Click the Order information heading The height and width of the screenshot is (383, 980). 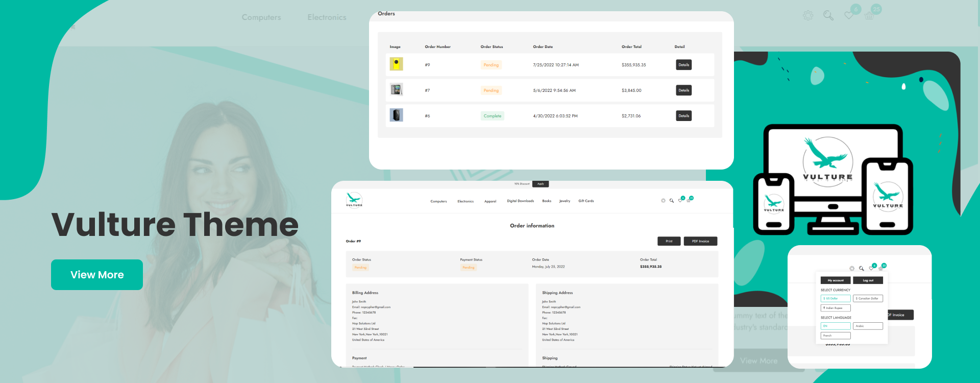point(532,226)
